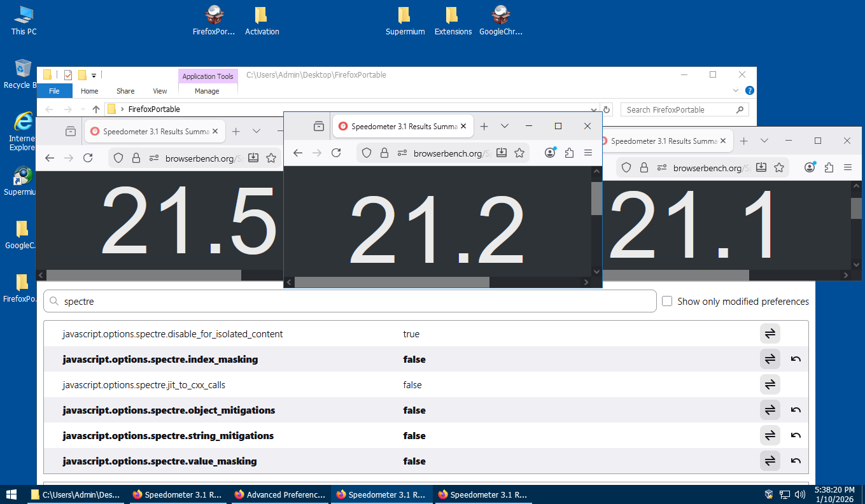
Task: Click the tracking protection shield in the 21.2 window
Action: [367, 153]
